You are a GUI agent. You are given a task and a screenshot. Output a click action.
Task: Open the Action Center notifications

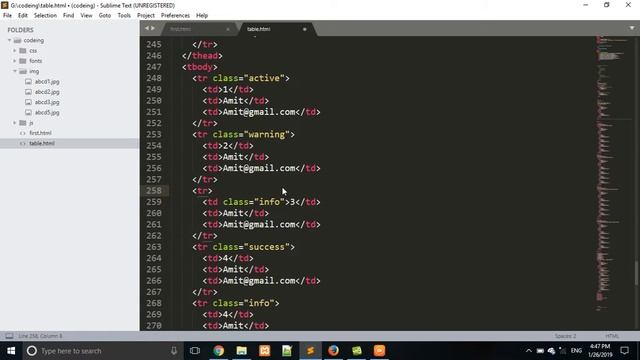click(624, 351)
